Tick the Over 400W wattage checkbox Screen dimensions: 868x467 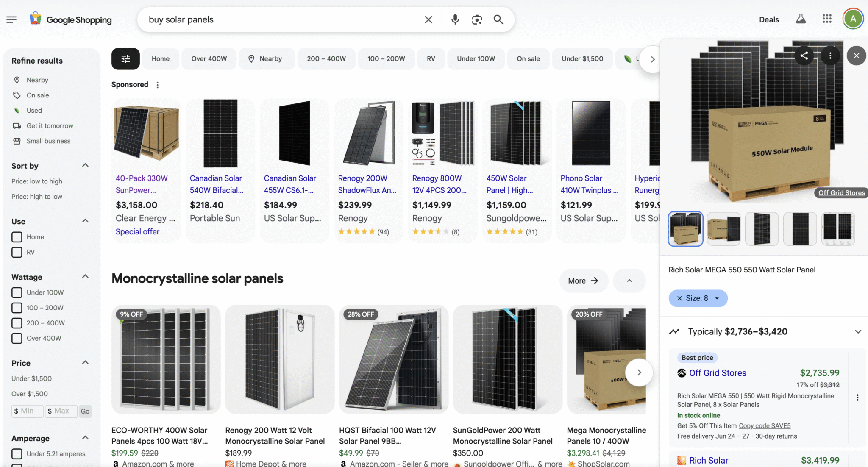tap(17, 338)
